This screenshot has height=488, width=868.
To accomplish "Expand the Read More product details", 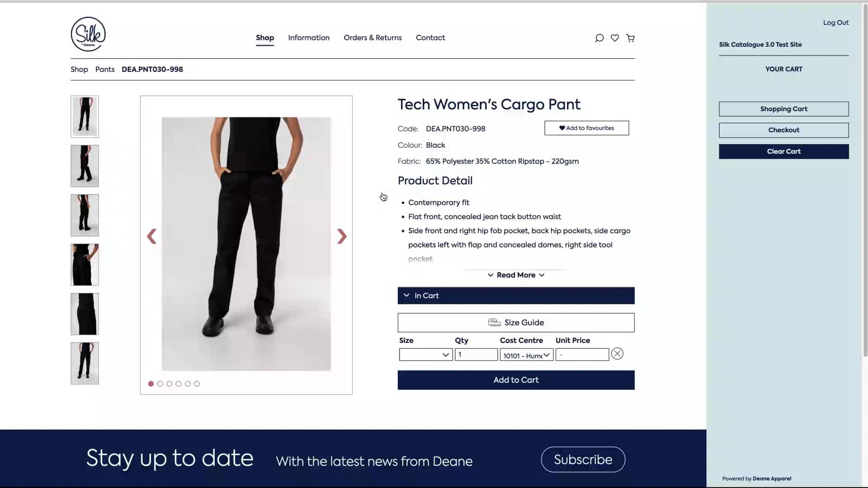I will [x=515, y=275].
